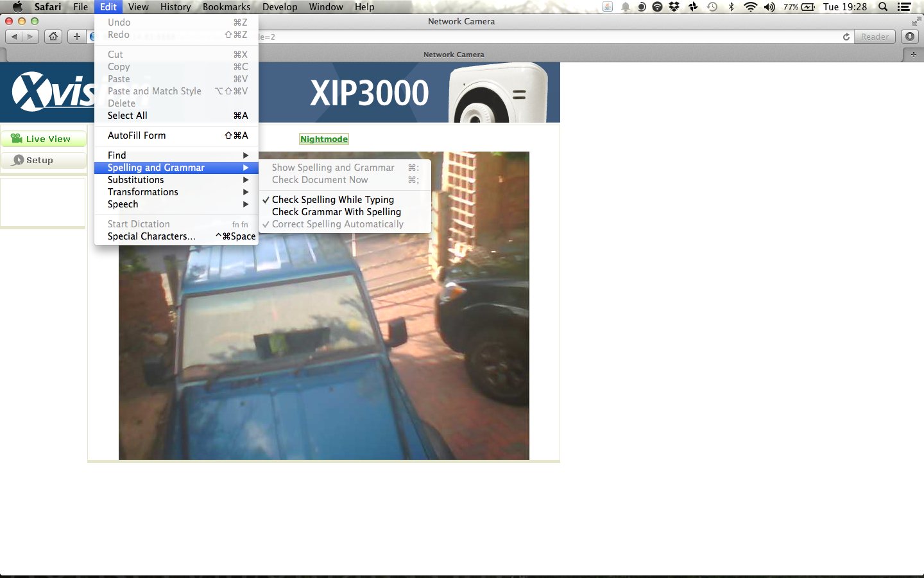The height and width of the screenshot is (578, 924).
Task: Toggle Check Spelling While Typing
Action: coord(345,200)
